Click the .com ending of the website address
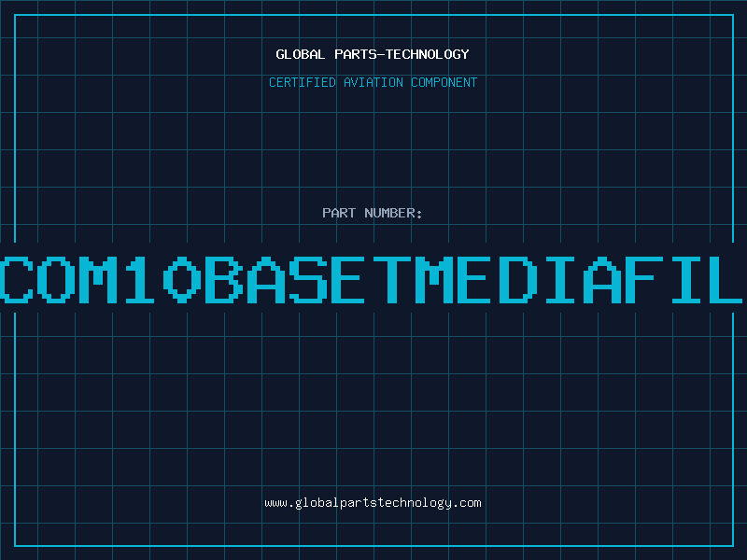The height and width of the screenshot is (560, 747). coord(467,503)
